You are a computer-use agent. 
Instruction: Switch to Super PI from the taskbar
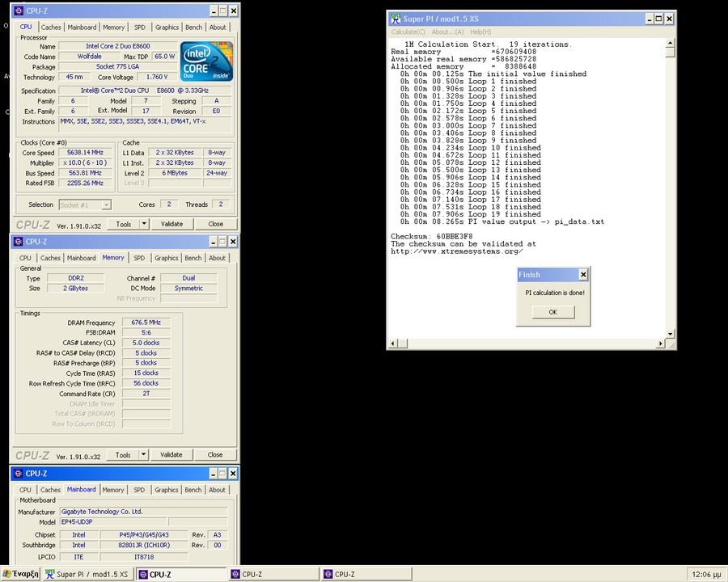point(87,574)
